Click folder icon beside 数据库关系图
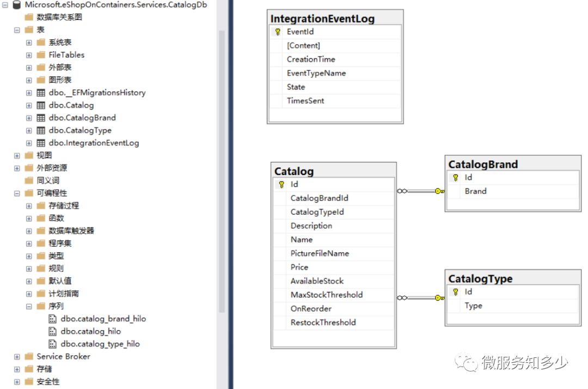 click(x=29, y=17)
